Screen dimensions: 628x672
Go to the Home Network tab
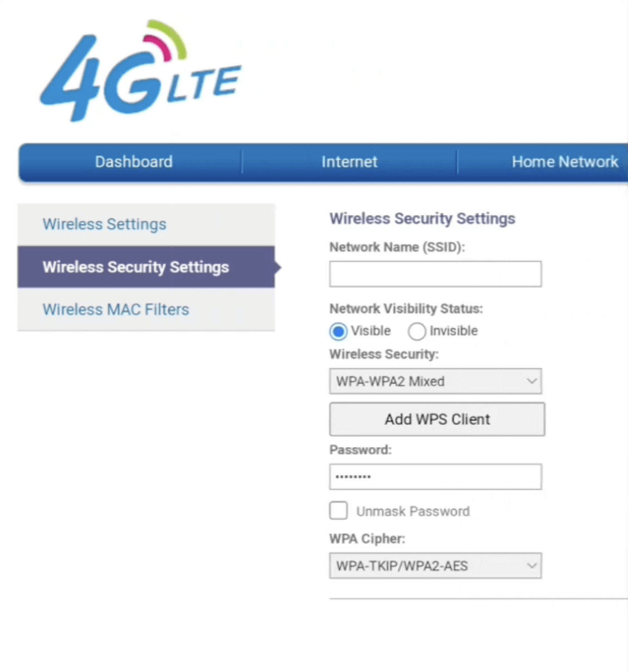[565, 162]
